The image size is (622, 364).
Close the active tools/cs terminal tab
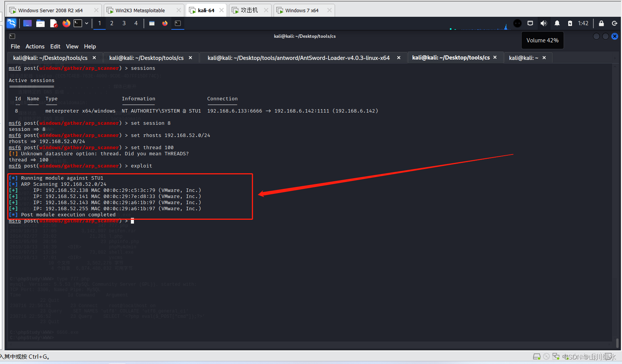(495, 58)
